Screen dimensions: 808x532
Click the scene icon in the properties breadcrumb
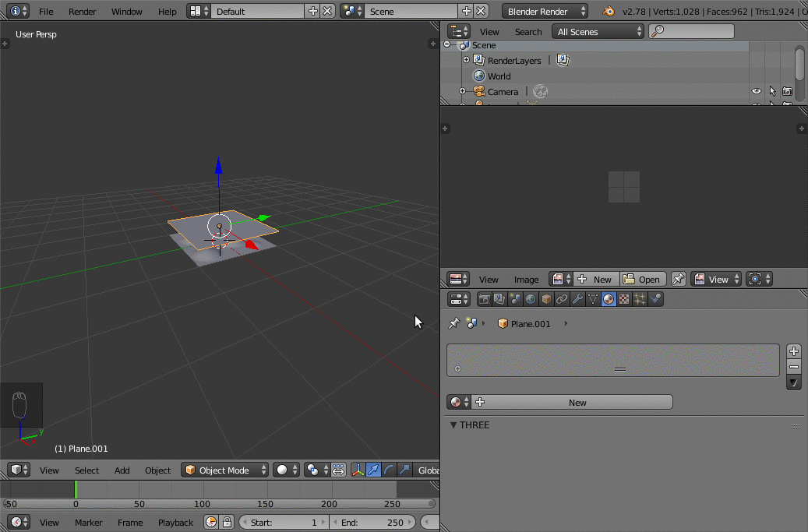(x=471, y=323)
